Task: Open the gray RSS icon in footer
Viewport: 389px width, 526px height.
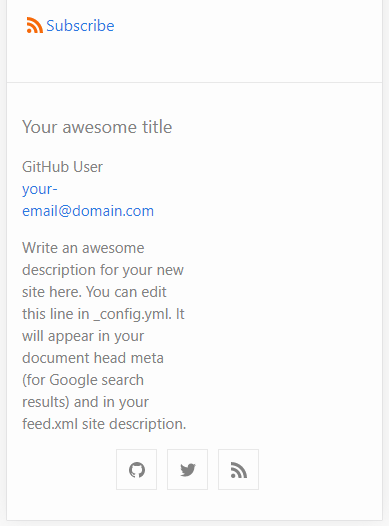Action: [x=238, y=469]
